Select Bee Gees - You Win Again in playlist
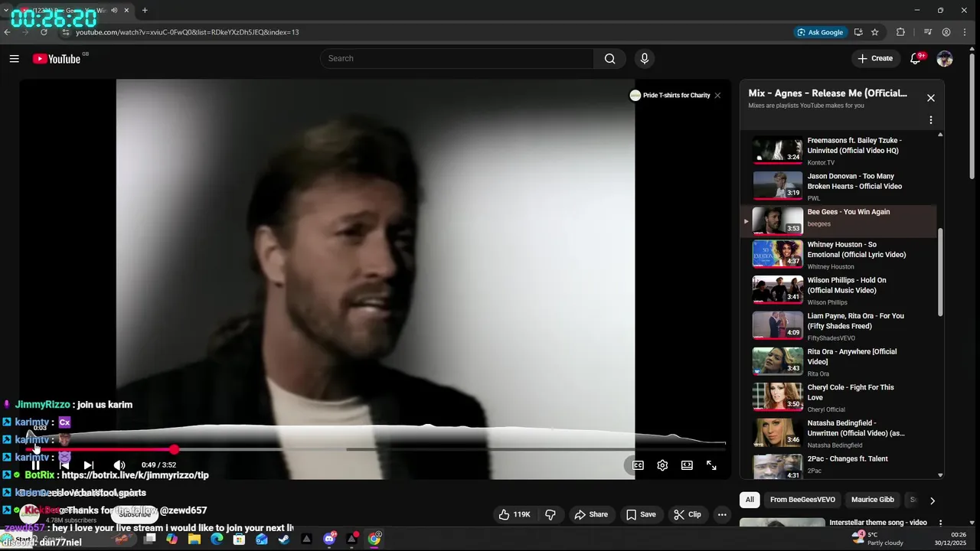The width and height of the screenshot is (980, 551). point(839,220)
